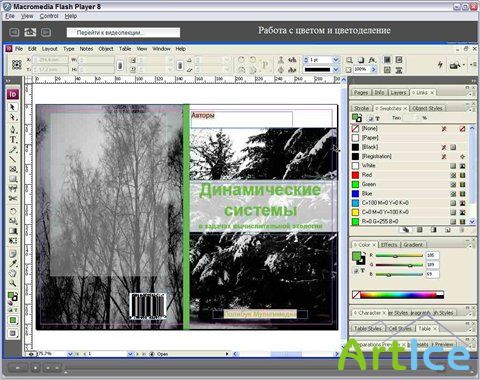The image size is (480, 380).
Task: Click the 'Перейти к видеолекции' button
Action: (x=123, y=32)
